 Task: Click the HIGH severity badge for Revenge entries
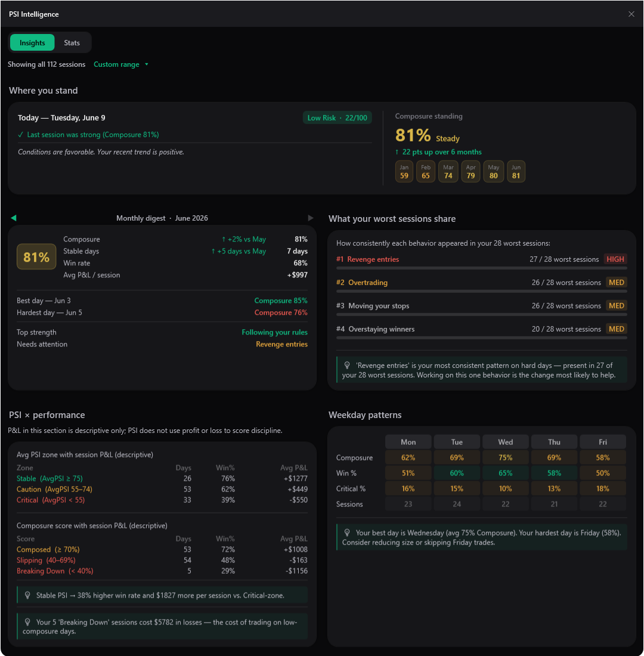point(615,259)
